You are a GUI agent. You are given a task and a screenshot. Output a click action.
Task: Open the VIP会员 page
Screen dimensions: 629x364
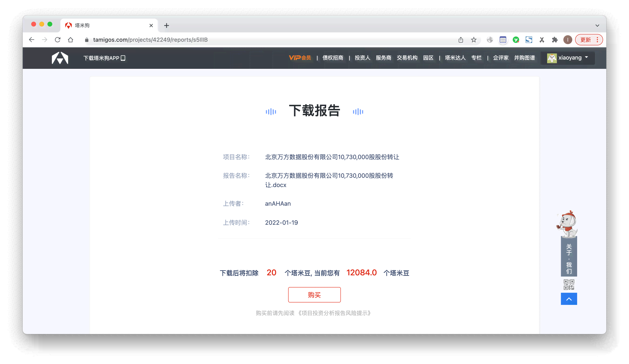pyautogui.click(x=300, y=58)
